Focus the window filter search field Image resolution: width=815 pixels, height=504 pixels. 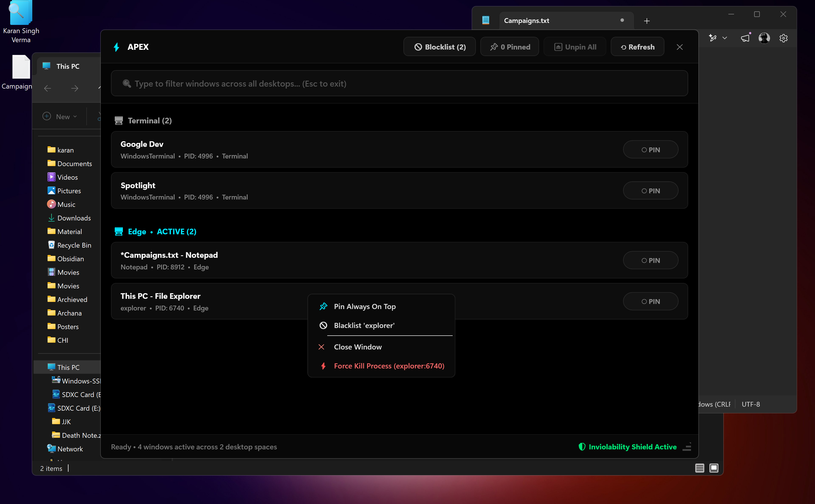399,83
